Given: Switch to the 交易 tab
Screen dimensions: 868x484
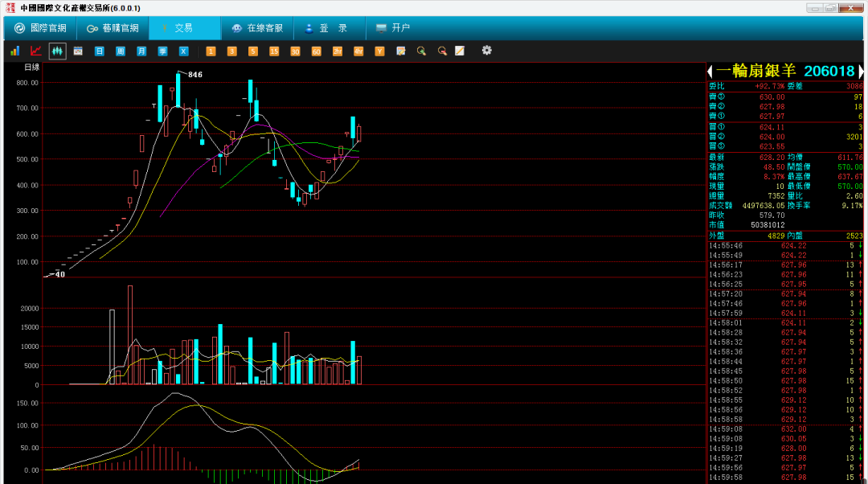Looking at the screenshot, I should 184,28.
